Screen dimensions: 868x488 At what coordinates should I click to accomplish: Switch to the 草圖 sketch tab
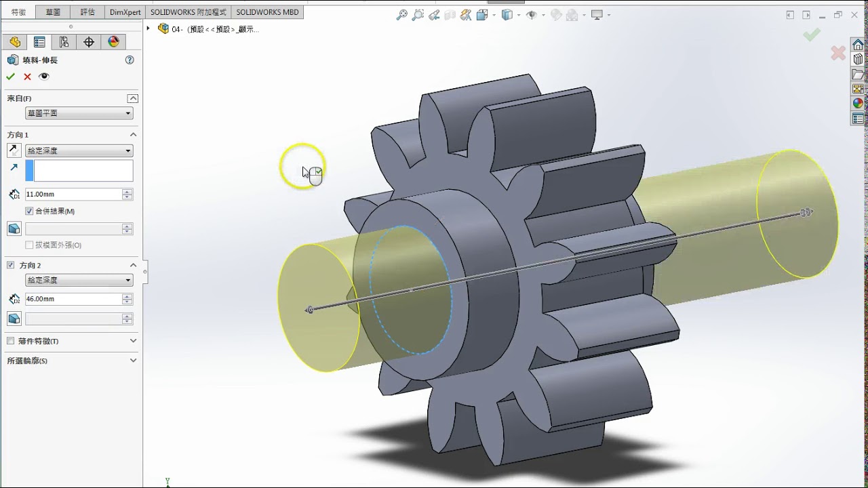tap(53, 12)
